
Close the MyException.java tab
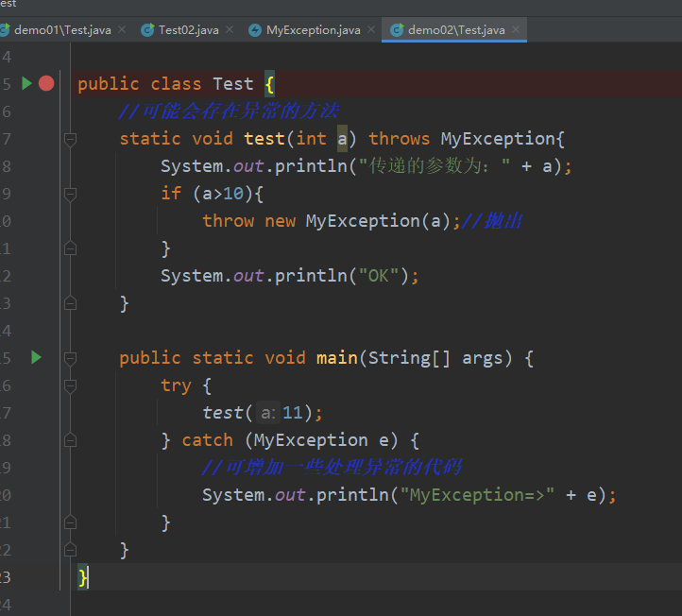(371, 29)
